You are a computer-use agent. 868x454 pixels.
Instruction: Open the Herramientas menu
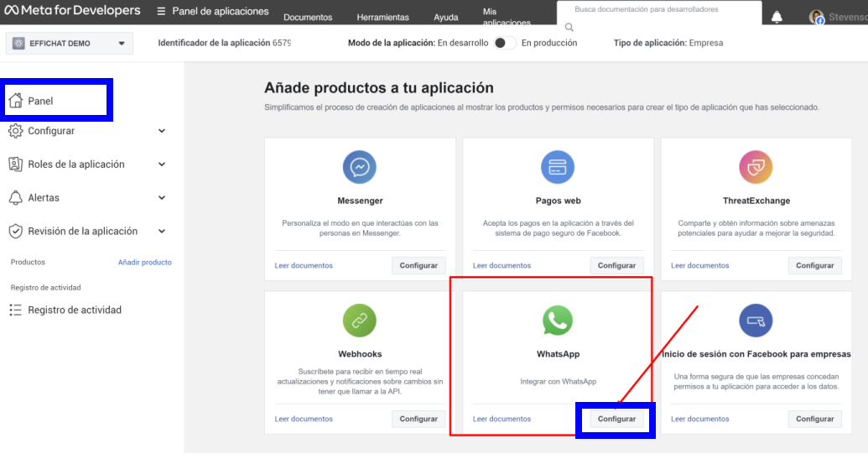[x=382, y=17]
